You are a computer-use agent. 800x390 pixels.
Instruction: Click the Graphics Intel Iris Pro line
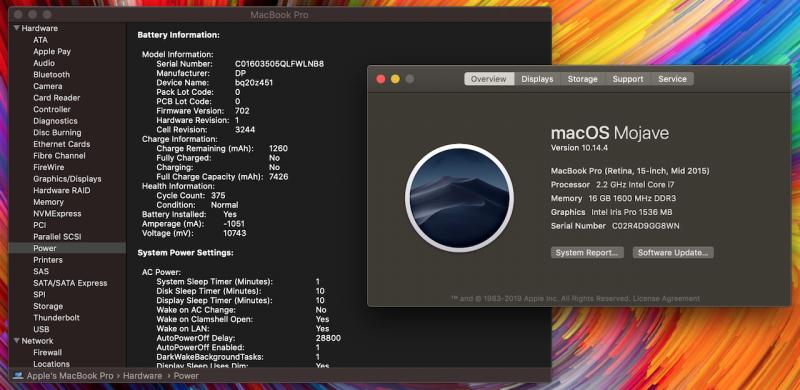click(x=612, y=212)
